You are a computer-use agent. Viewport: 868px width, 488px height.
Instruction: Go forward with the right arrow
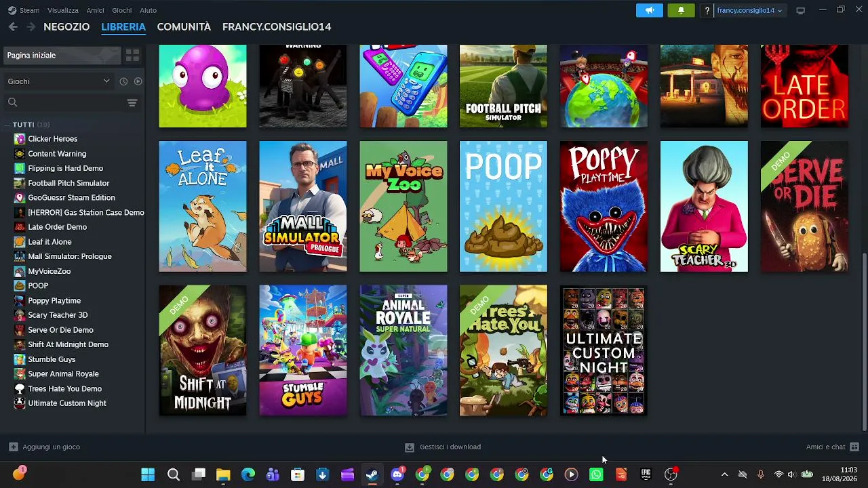31,26
